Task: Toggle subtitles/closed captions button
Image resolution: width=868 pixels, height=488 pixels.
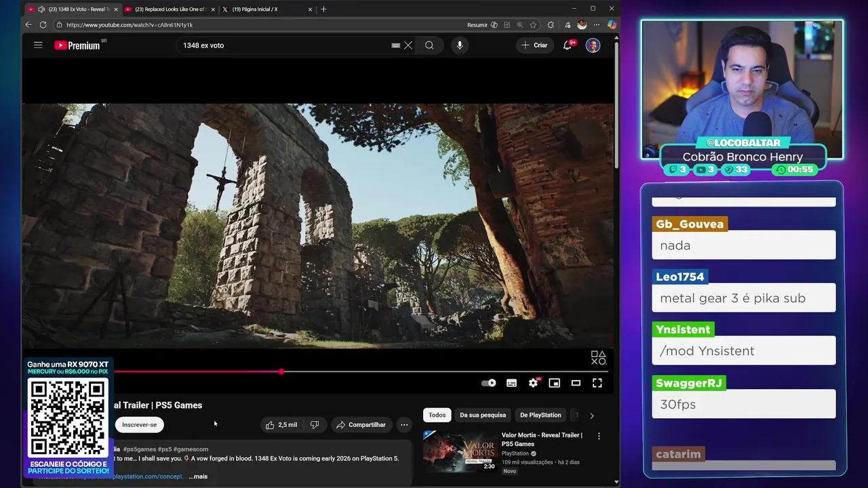Action: click(511, 383)
